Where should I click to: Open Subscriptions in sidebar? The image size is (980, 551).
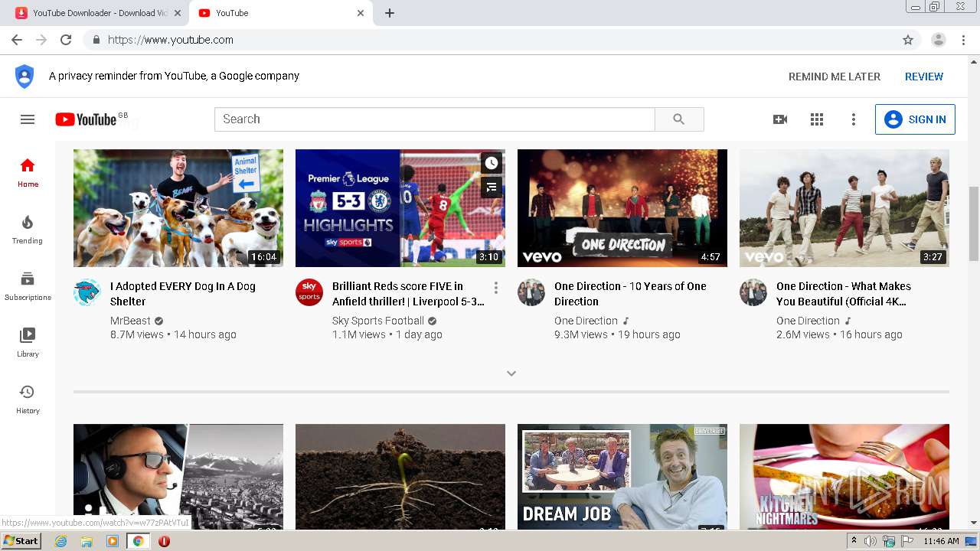click(28, 286)
